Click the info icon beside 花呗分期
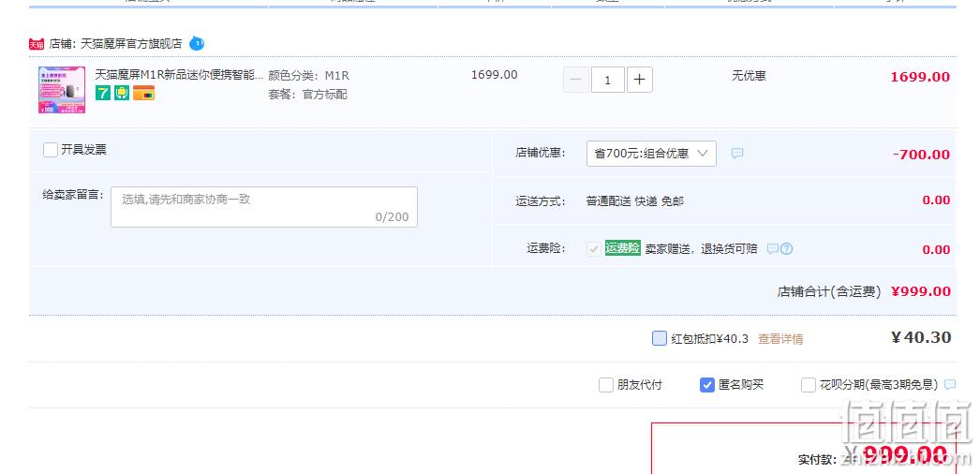Image resolution: width=980 pixels, height=474 pixels. [x=950, y=385]
